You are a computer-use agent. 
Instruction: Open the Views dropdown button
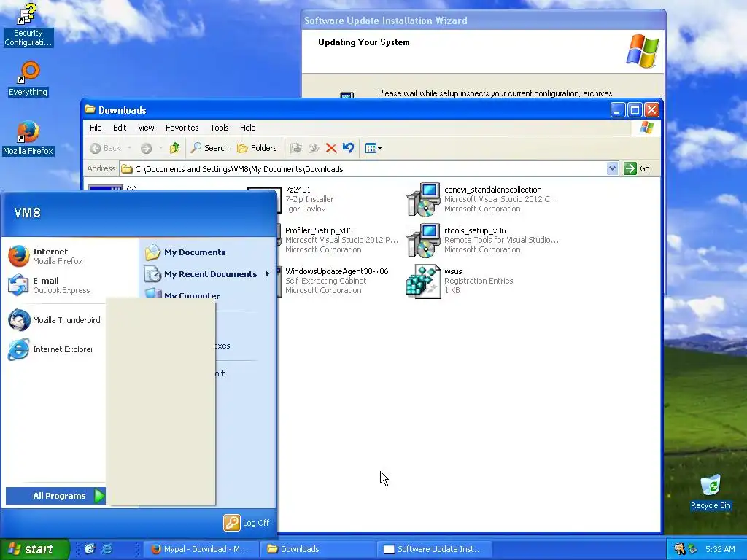tap(373, 148)
